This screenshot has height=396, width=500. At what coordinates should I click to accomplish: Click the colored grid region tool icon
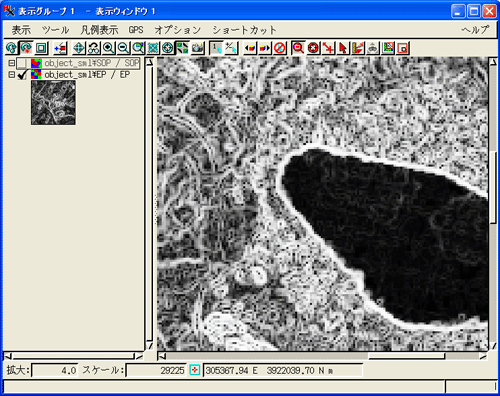click(388, 48)
